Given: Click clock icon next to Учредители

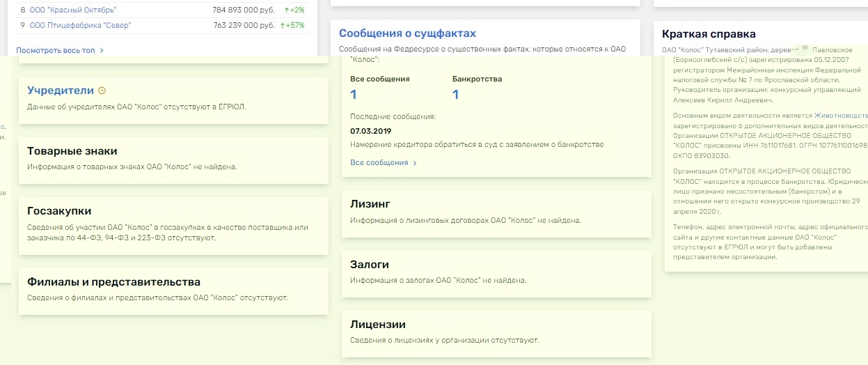Looking at the screenshot, I should tap(102, 91).
